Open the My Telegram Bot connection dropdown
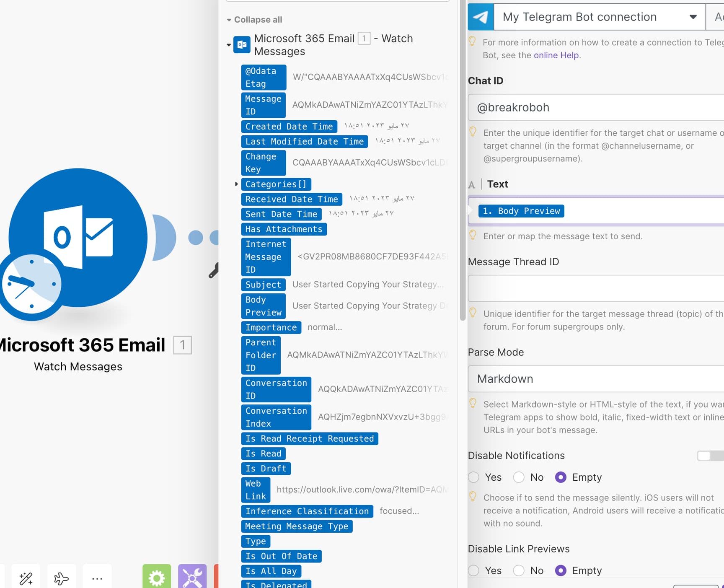 (600, 17)
